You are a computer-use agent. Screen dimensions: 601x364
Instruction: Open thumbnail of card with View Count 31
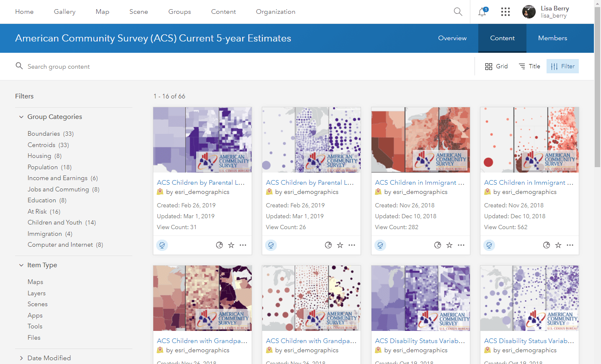coord(202,140)
